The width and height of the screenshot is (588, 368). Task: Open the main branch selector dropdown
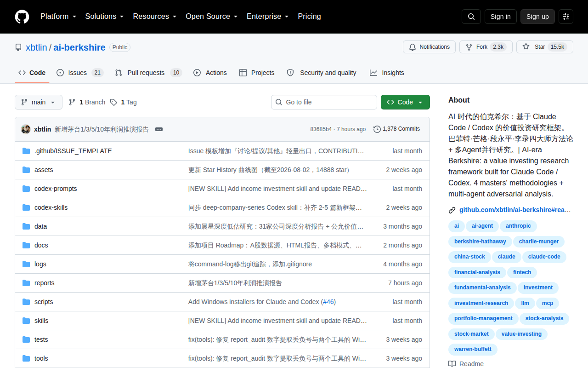click(39, 102)
